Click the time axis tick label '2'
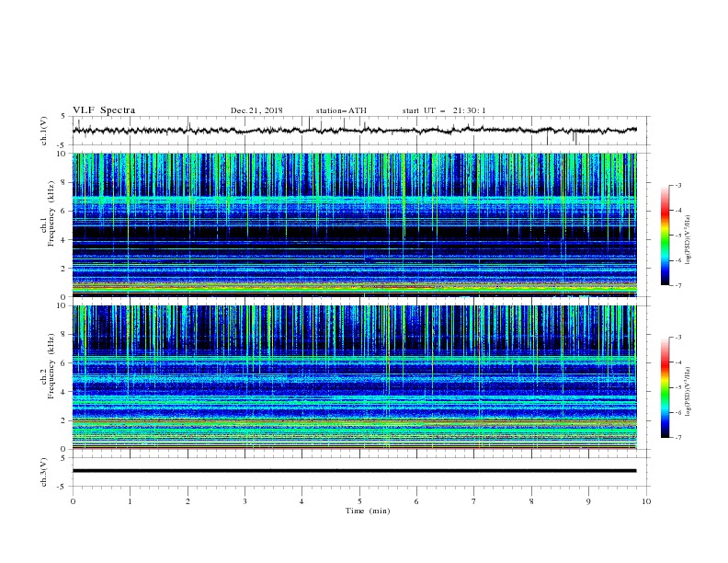728x563 pixels. 188,501
